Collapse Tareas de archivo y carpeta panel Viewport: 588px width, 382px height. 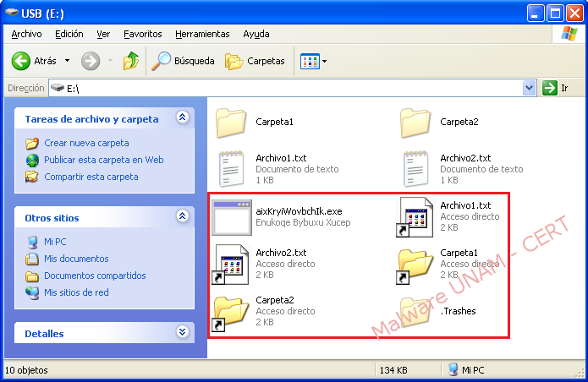point(182,117)
